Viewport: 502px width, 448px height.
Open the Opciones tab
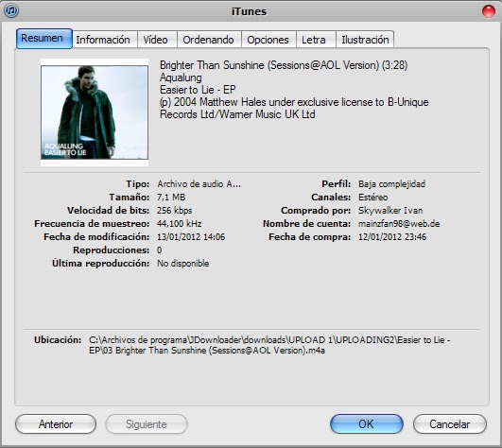tap(268, 40)
